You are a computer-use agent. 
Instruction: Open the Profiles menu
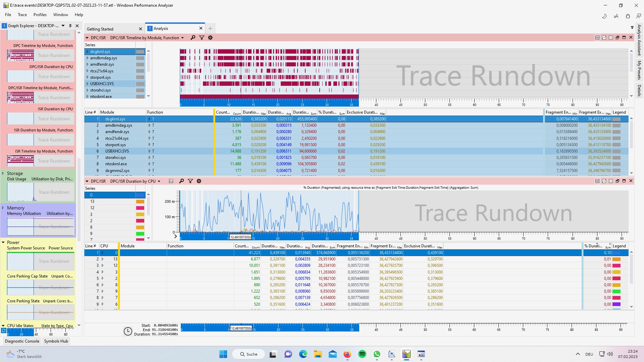(x=40, y=15)
